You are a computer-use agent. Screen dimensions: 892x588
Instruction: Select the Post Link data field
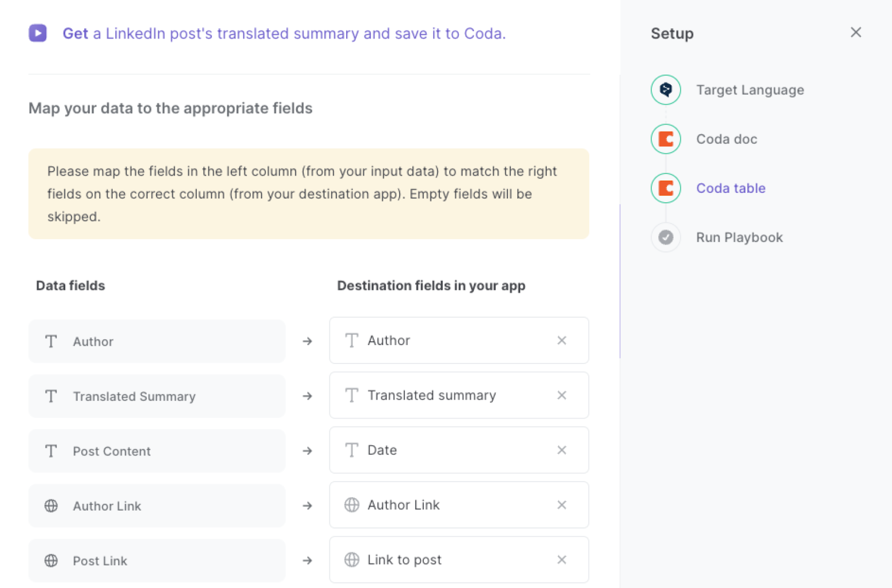[x=157, y=560]
